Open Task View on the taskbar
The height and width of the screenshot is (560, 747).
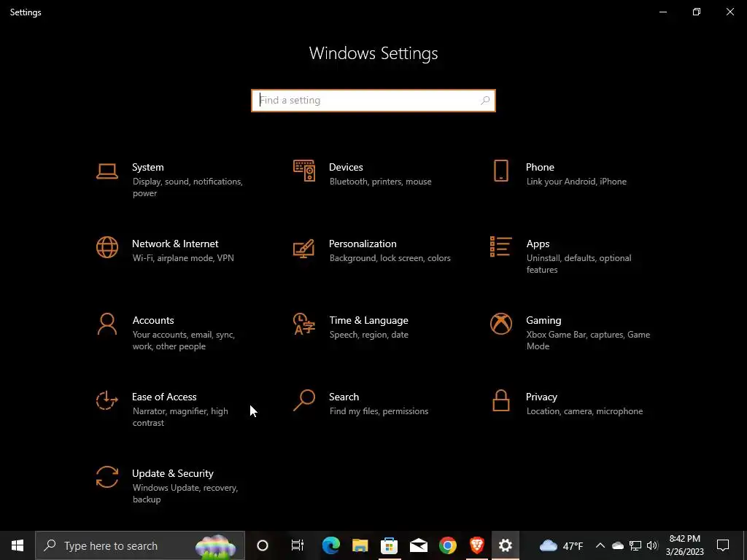tap(298, 545)
